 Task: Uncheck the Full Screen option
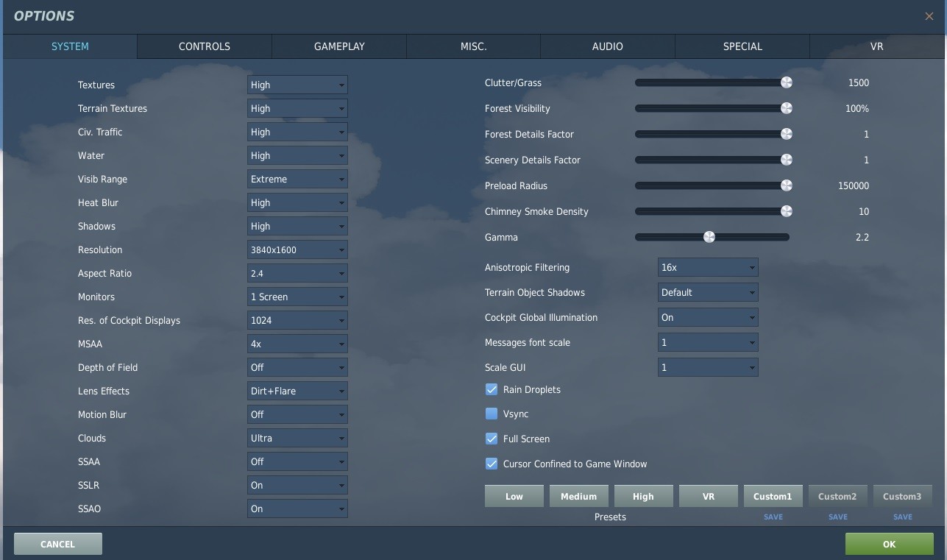(492, 439)
